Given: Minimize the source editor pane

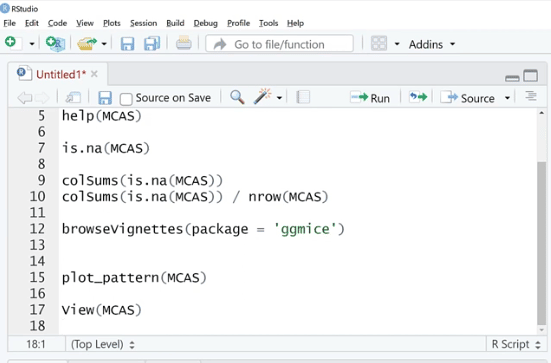Looking at the screenshot, I should [512, 78].
